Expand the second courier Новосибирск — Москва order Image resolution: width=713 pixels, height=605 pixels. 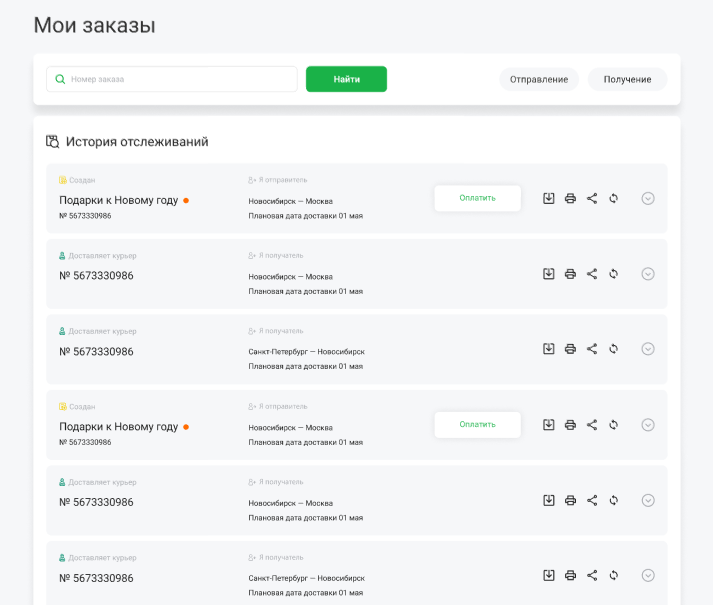[x=648, y=500]
